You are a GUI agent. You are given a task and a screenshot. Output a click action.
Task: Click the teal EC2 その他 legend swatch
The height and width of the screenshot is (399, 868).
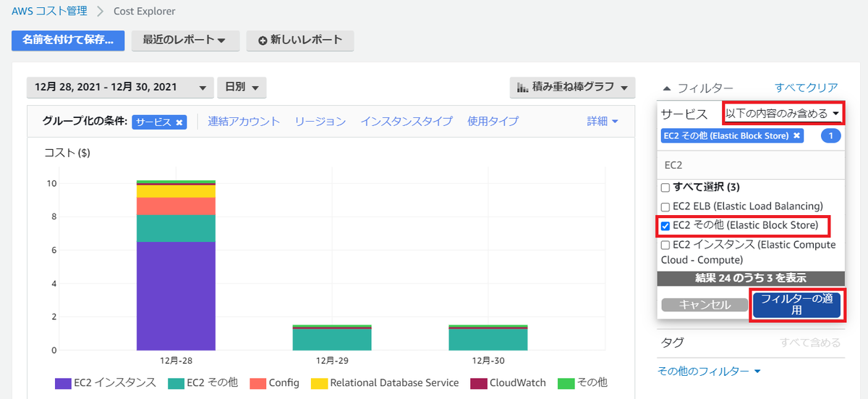click(x=176, y=383)
